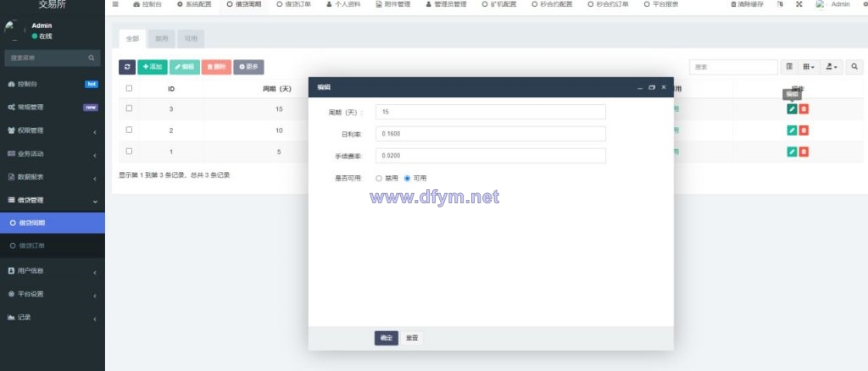868x371 pixels.
Task: Click 重置 in the edit dialog
Action: coord(411,338)
